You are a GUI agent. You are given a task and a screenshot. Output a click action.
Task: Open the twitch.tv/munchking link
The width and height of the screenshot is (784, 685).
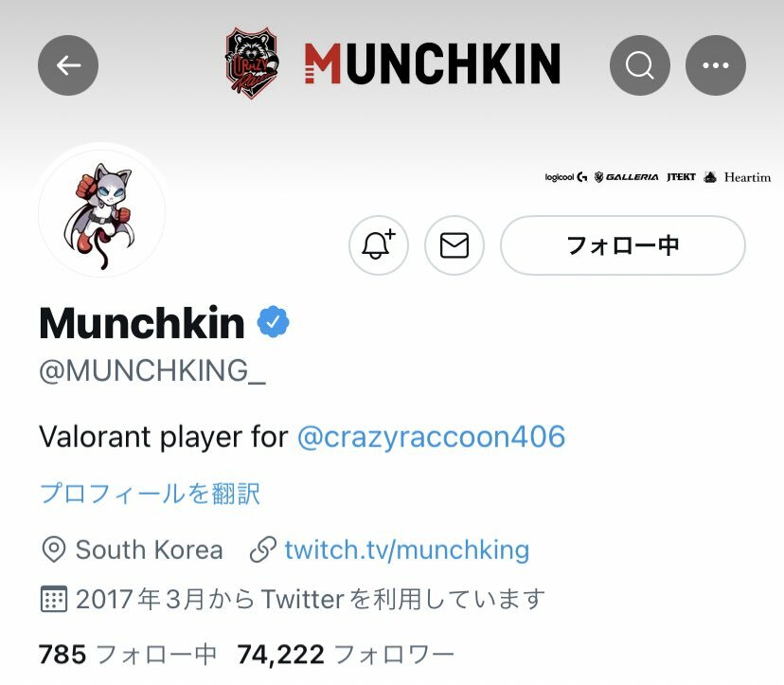tap(407, 550)
